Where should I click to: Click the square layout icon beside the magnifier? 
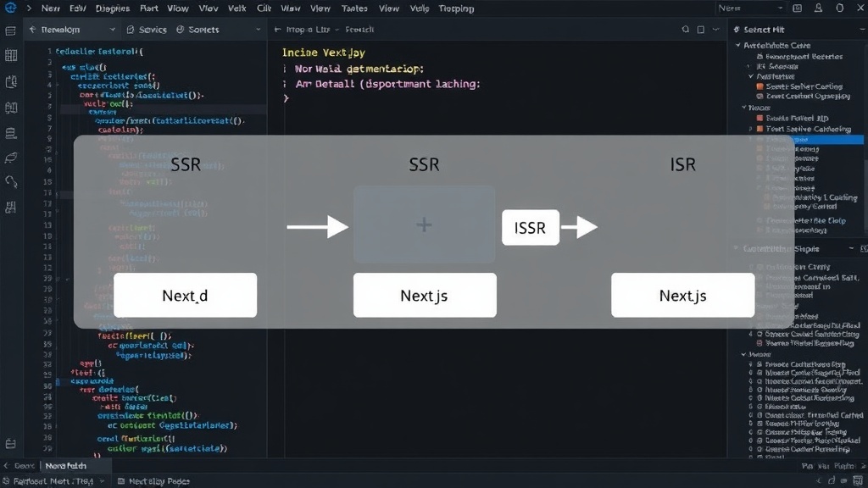(701, 30)
